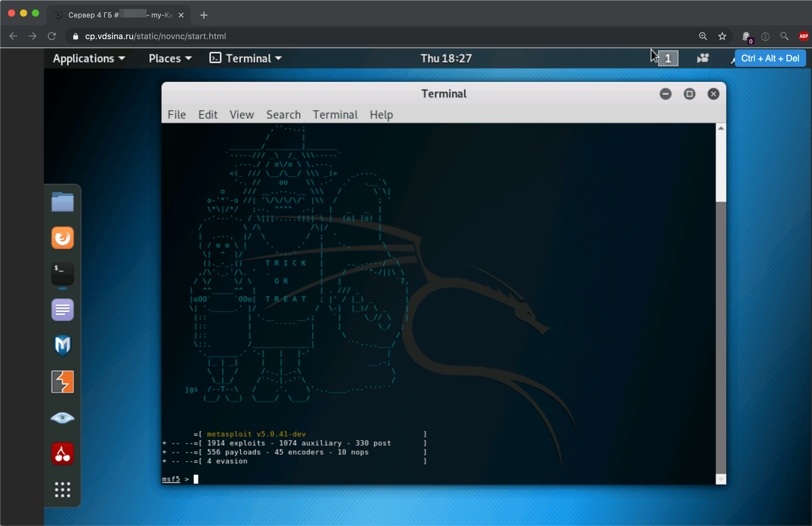Open the Search menu in Terminal

click(283, 115)
